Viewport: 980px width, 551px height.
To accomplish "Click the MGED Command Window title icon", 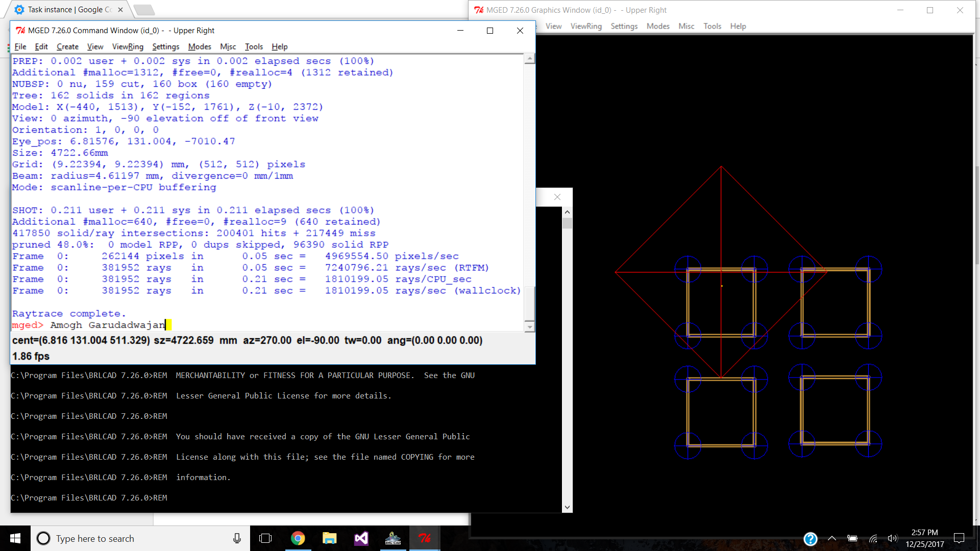I will 20,31.
